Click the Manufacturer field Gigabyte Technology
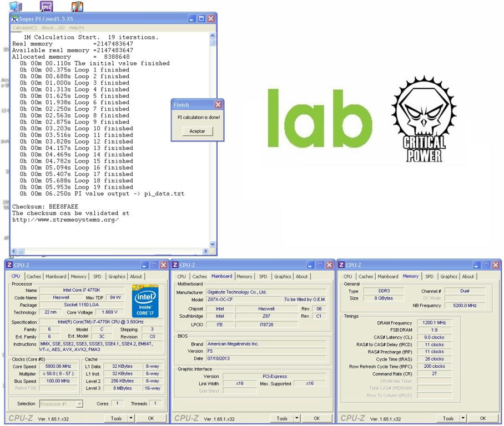 pyautogui.click(x=266, y=292)
